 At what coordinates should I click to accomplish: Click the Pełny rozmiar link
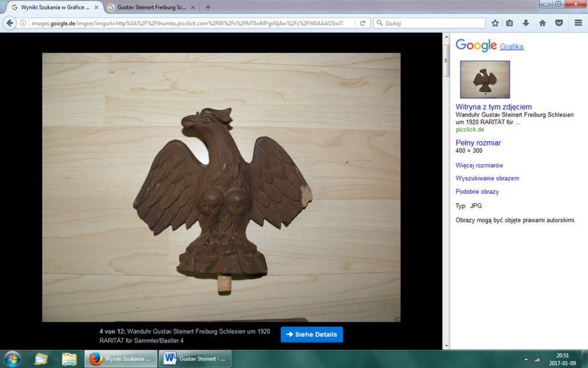[x=478, y=142]
